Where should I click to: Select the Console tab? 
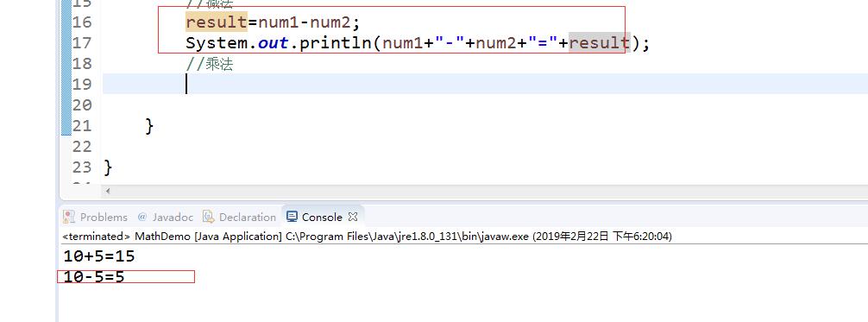322,217
